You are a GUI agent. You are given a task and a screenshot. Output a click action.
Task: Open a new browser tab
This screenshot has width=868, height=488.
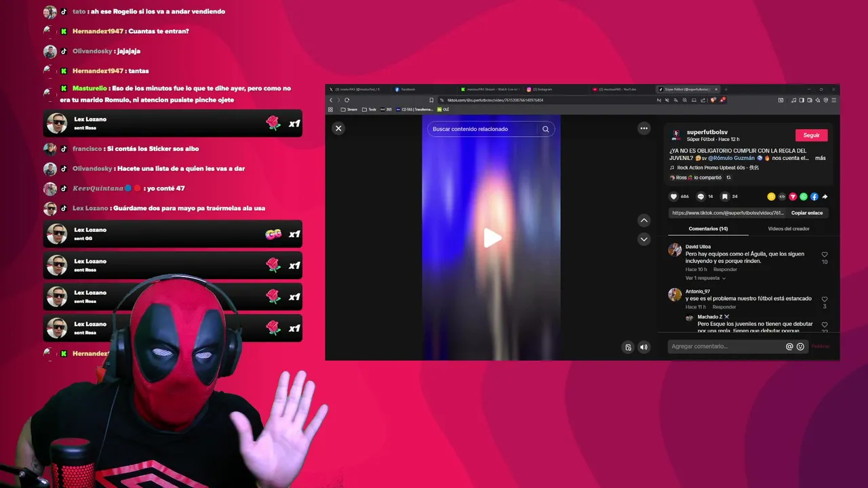click(725, 89)
